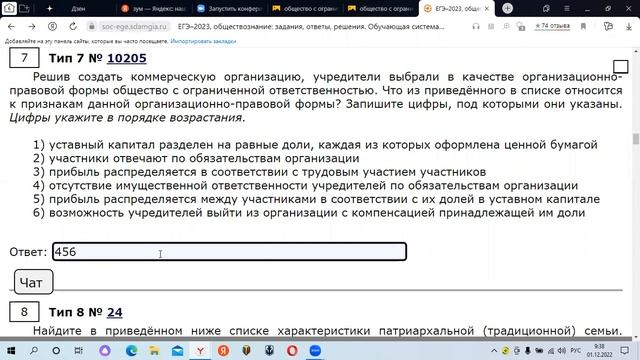Click the lock icon in the address bar
Viewport: 640px width, 360px height.
[x=92, y=27]
